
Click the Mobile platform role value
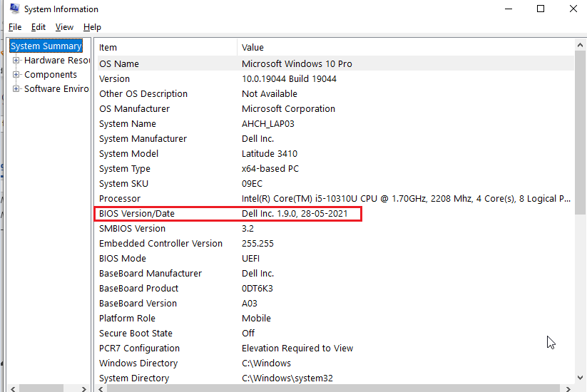[x=256, y=319]
